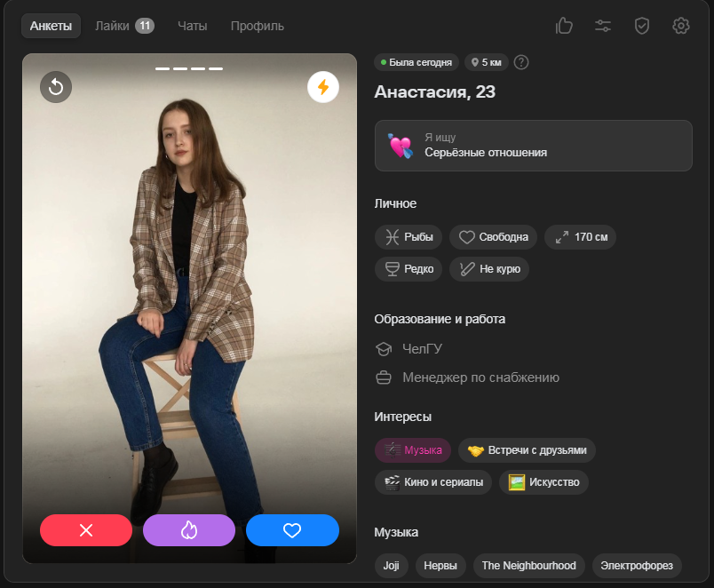
Task: Click the Серьёзные отношения card
Action: pyautogui.click(x=533, y=146)
